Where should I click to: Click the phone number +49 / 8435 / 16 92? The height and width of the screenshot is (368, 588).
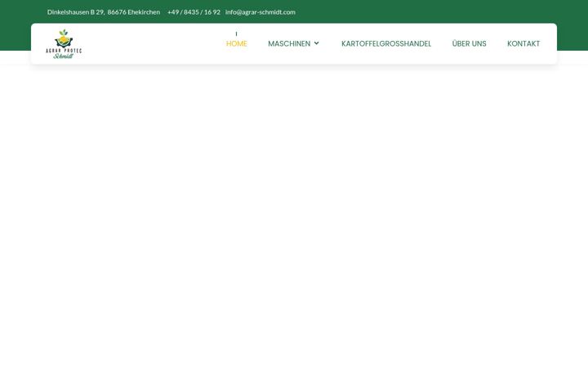coord(194,12)
